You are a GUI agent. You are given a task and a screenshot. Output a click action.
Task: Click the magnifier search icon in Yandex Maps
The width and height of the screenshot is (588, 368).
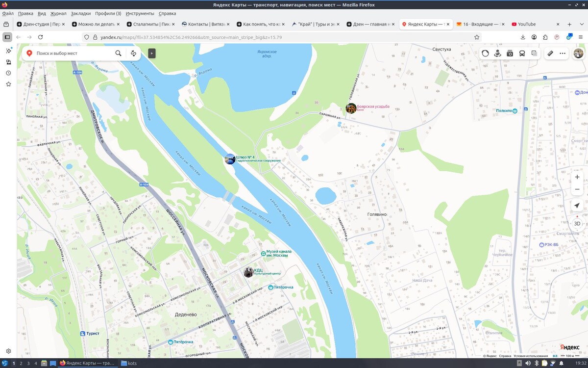[118, 53]
